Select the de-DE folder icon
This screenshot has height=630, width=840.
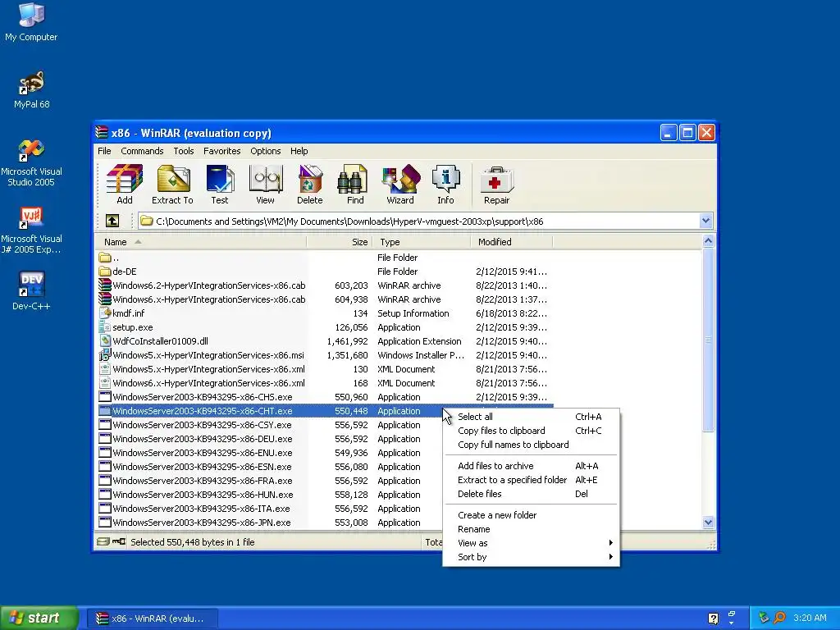click(x=105, y=272)
